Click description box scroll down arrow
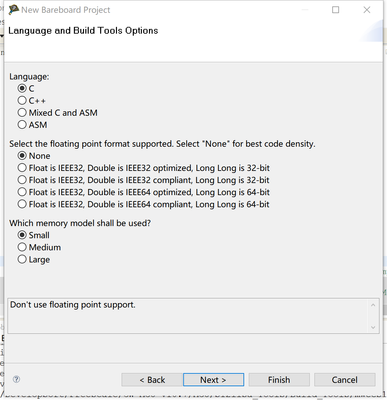The image size is (387, 400). click(373, 327)
